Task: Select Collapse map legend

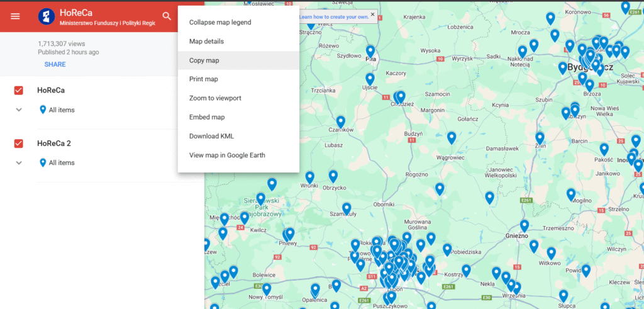Action: click(x=220, y=23)
